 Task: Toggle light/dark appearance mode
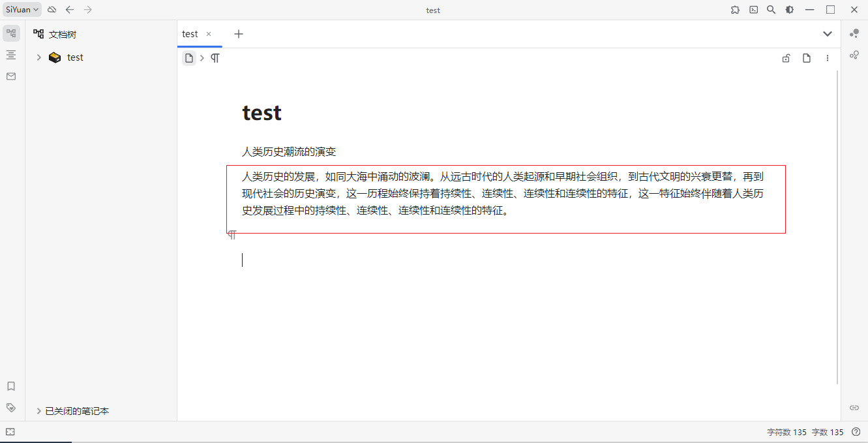pos(789,10)
